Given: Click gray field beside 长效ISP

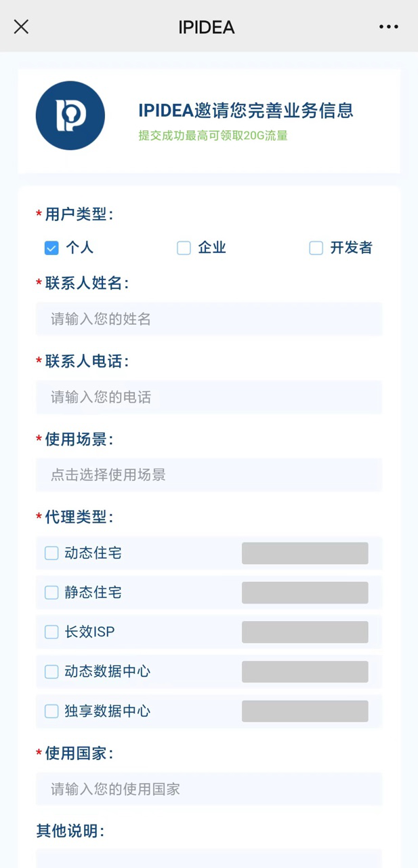Looking at the screenshot, I should point(305,632).
